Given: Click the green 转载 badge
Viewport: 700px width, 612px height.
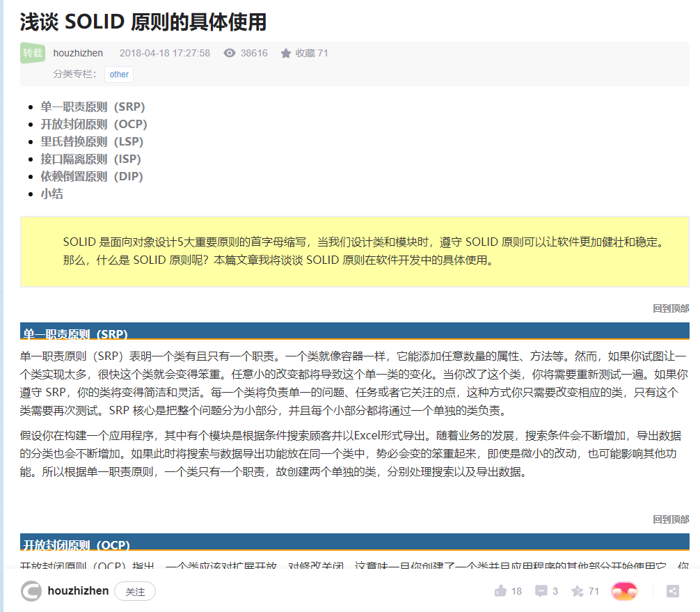Looking at the screenshot, I should pos(33,53).
